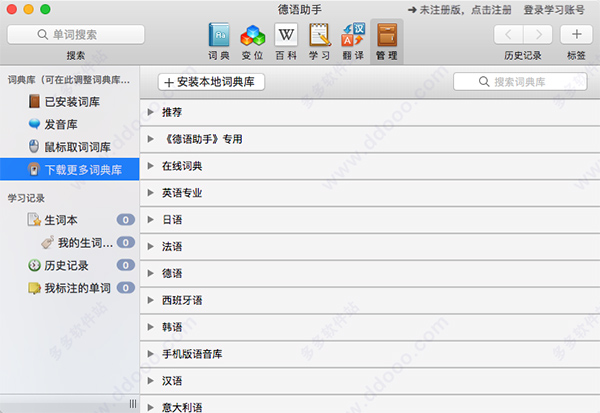Select the 管理 cabinet icon
This screenshot has width=600, height=413.
coord(387,35)
